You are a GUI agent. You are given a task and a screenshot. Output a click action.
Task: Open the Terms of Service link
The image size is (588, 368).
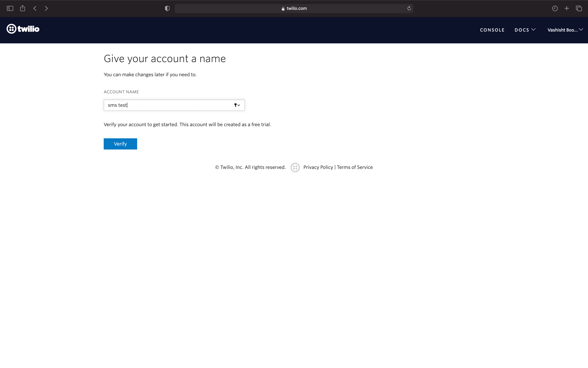[355, 167]
